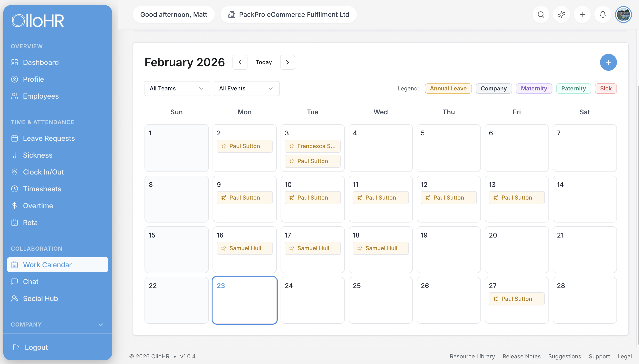Click the AI sparkle assistant icon

561,15
